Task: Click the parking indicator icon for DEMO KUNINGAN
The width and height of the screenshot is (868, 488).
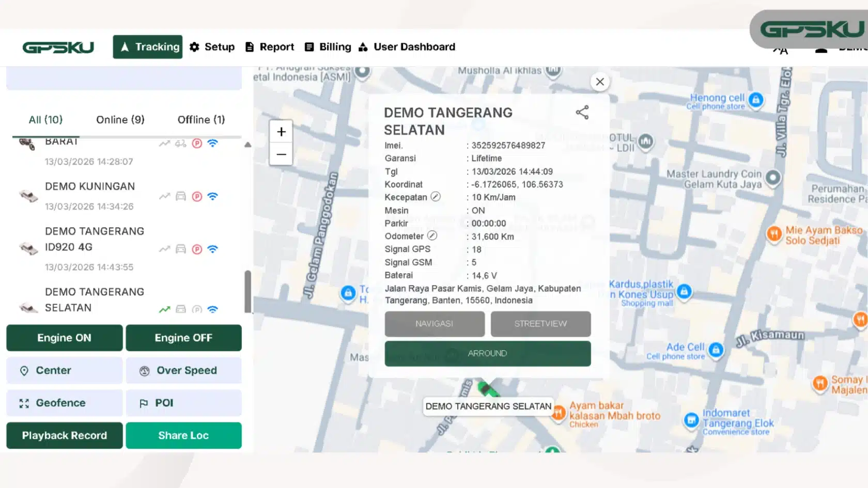Action: 196,196
